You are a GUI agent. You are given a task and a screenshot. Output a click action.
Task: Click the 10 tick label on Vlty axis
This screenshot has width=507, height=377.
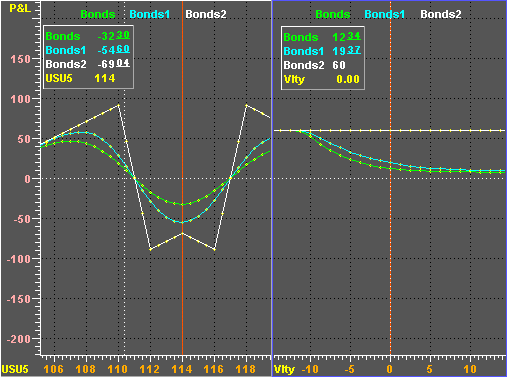click(x=470, y=369)
